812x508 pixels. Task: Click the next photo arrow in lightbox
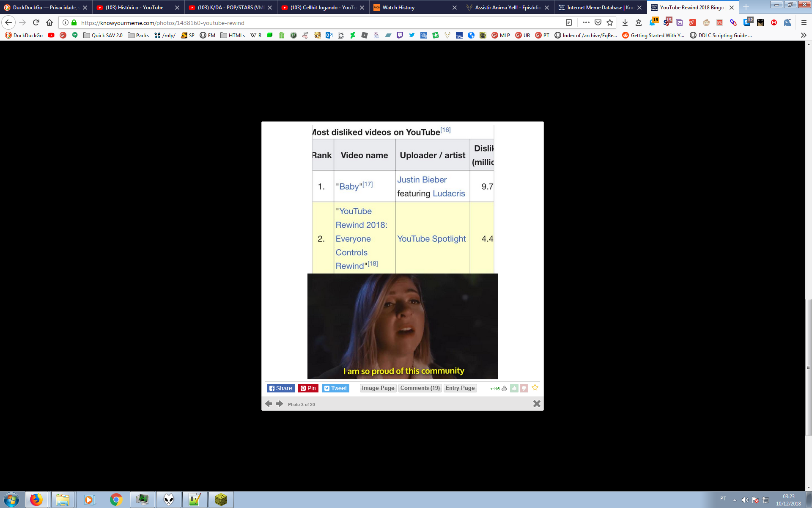(x=280, y=404)
